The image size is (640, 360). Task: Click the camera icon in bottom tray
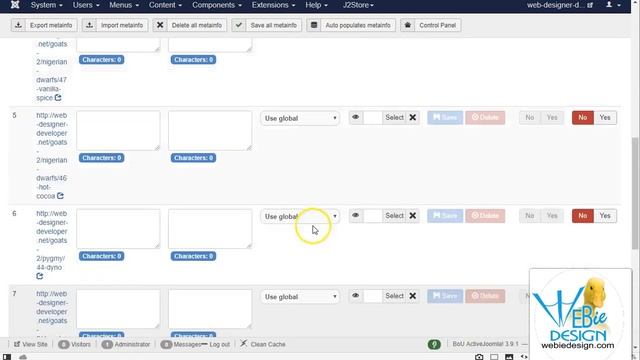click(479, 357)
